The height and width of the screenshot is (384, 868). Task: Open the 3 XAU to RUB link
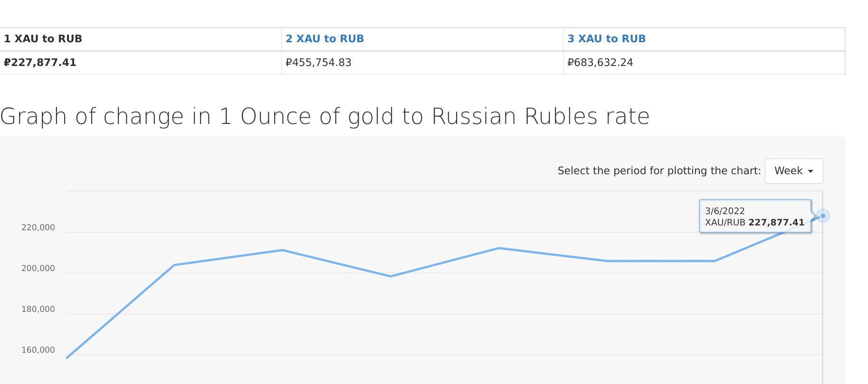606,39
